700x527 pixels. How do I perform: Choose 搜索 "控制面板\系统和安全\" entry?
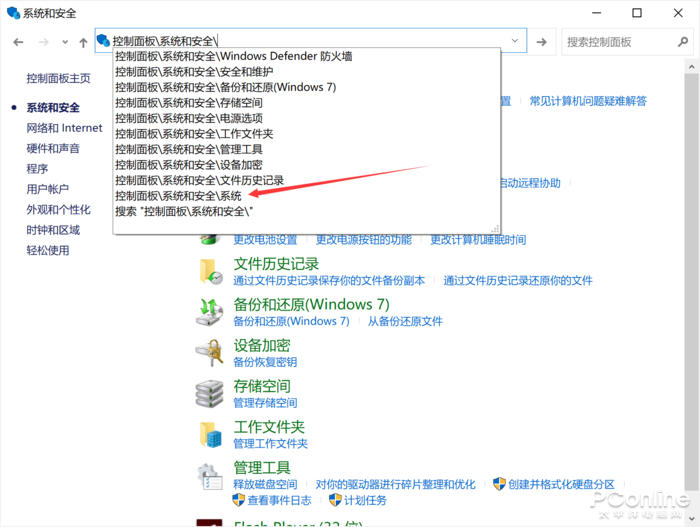click(307, 211)
